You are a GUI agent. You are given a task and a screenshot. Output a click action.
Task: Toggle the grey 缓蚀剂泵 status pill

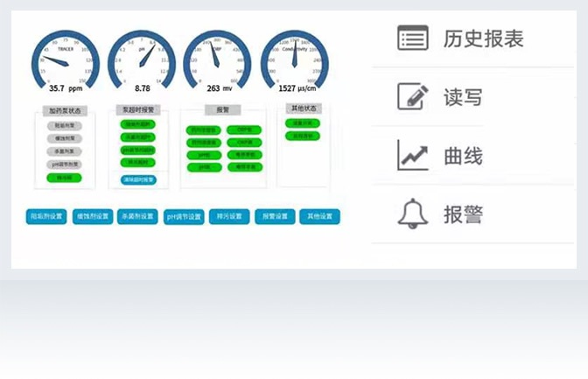click(x=65, y=138)
